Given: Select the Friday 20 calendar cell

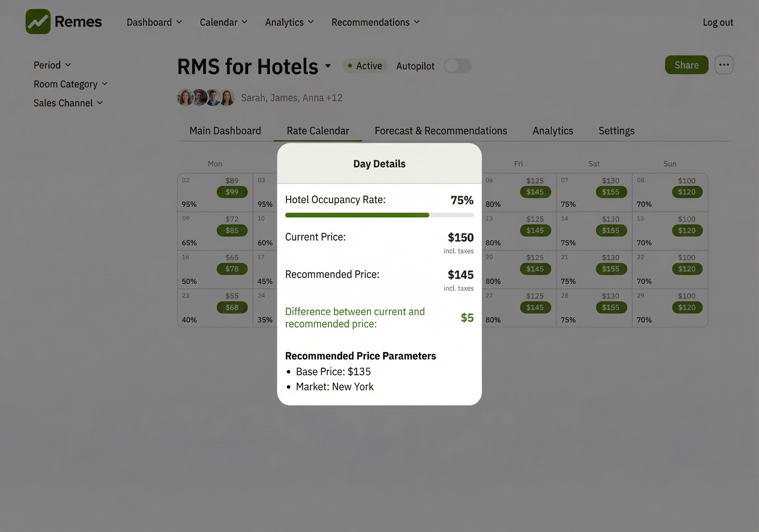Looking at the screenshot, I should coord(519,270).
